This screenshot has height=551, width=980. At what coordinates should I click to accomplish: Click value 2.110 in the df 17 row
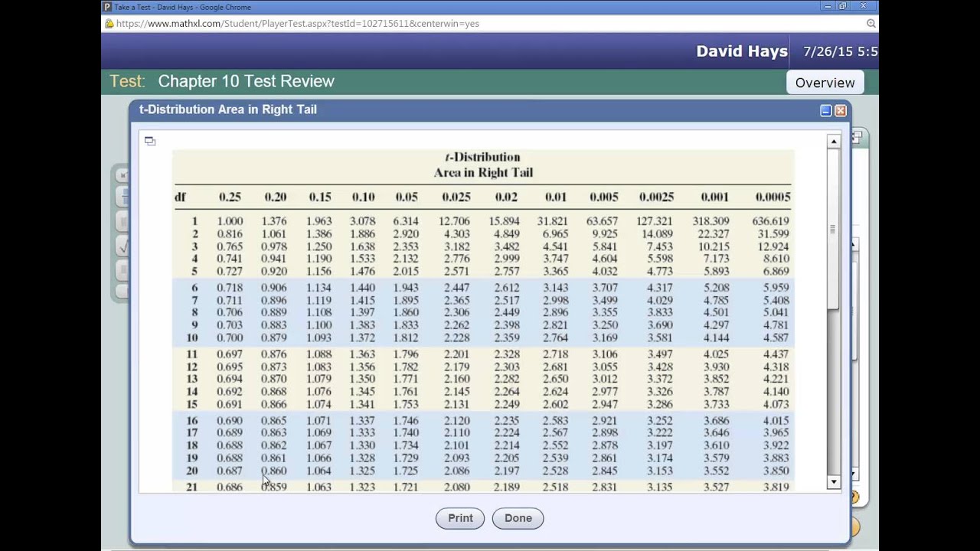[457, 433]
